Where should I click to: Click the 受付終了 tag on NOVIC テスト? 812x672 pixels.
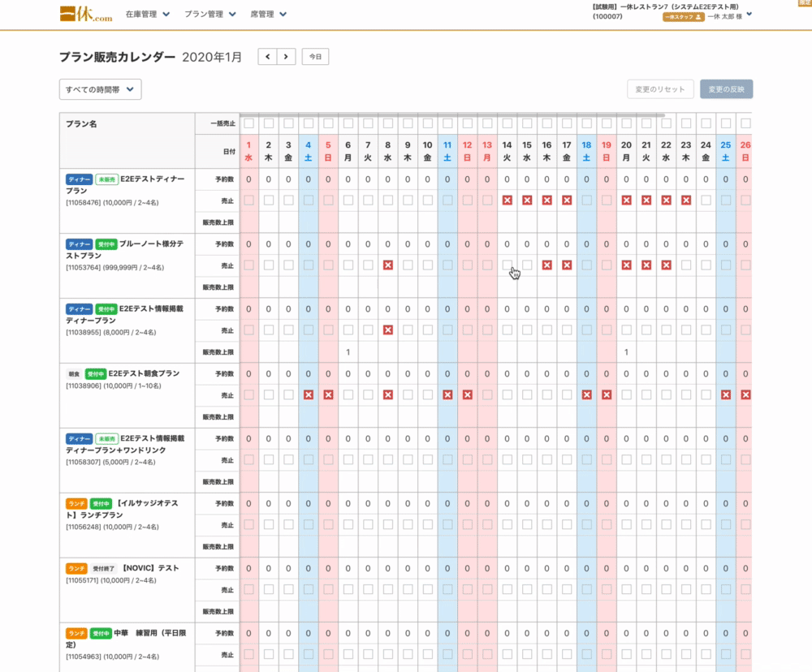(104, 568)
